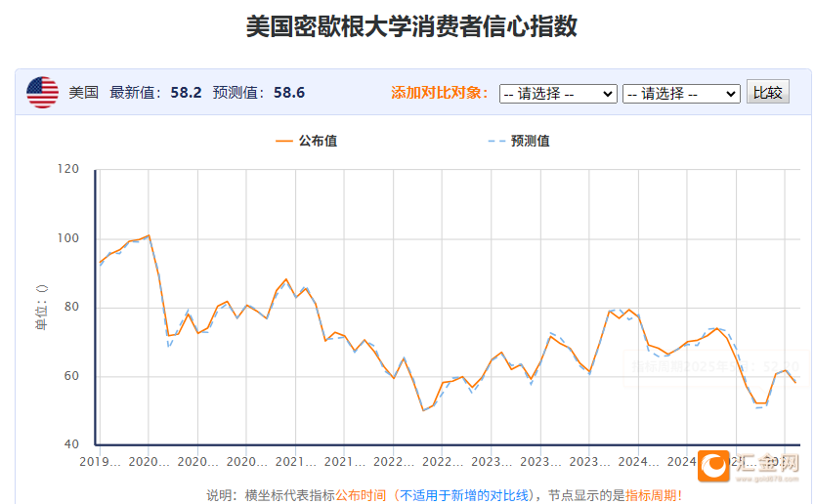Toggle the 预测值 legend series
This screenshot has height=504, width=815.
[519, 141]
